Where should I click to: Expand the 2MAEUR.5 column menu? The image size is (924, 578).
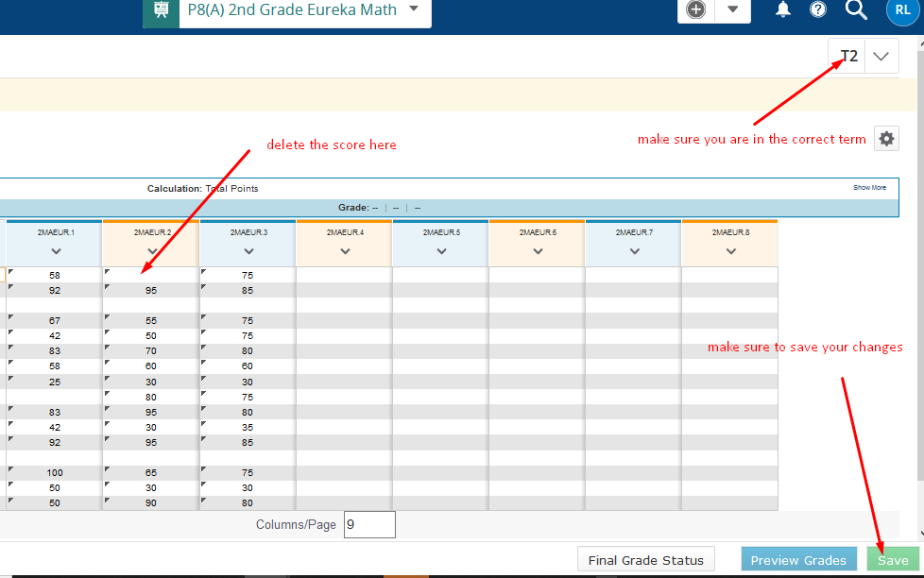click(441, 251)
